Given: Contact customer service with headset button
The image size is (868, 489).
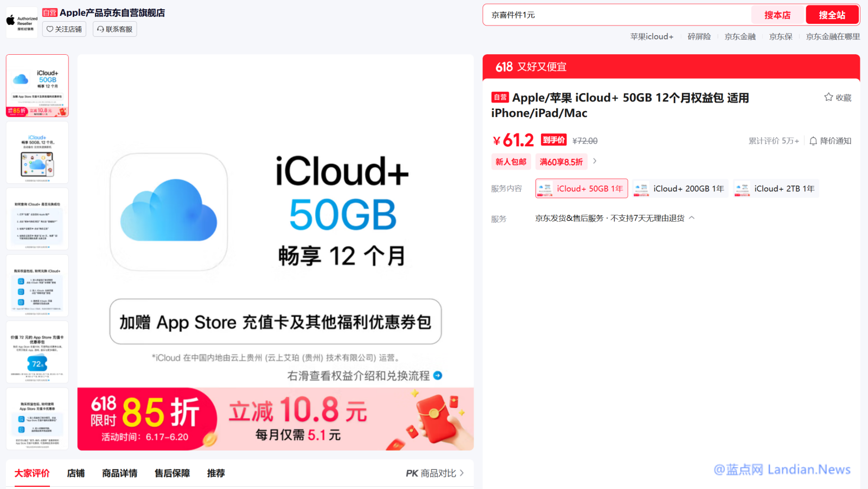Looking at the screenshot, I should click(114, 29).
